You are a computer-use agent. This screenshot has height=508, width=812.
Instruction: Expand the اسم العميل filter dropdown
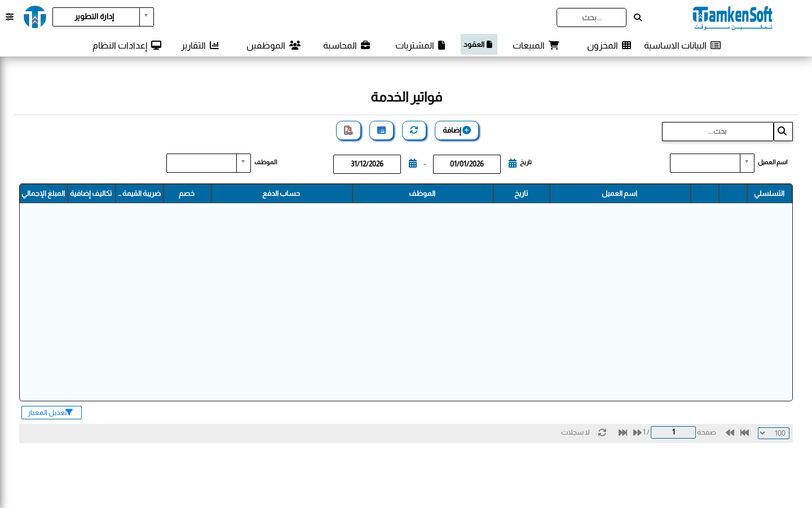click(747, 163)
